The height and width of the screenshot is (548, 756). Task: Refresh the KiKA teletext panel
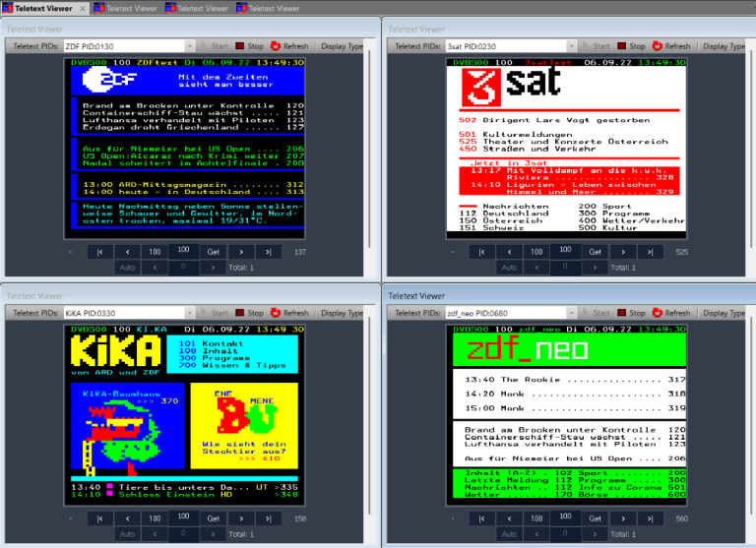coord(289,313)
